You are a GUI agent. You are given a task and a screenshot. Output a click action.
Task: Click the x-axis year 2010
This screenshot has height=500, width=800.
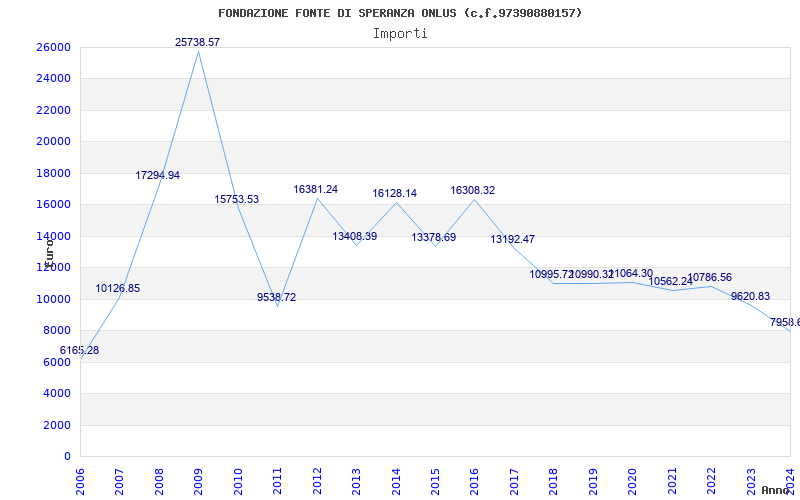(x=238, y=482)
